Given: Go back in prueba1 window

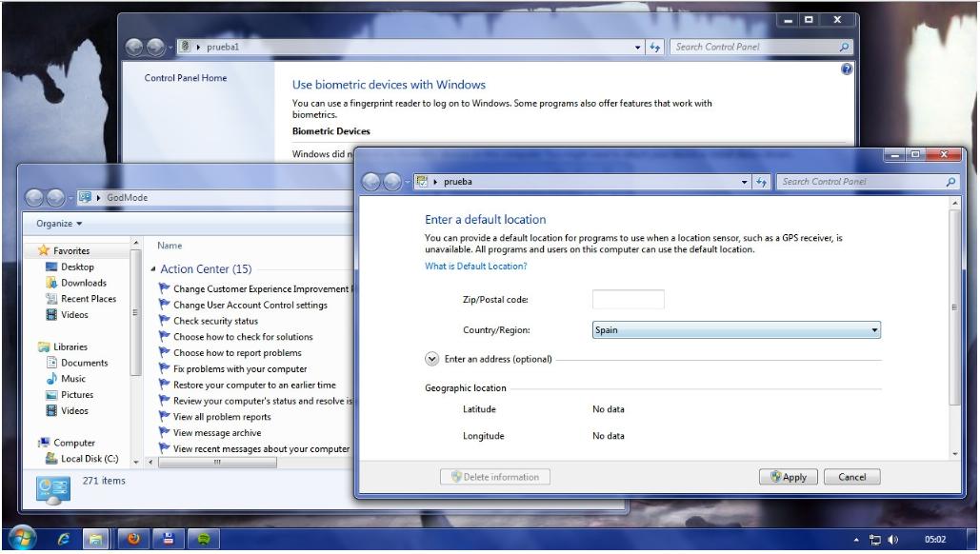Looking at the screenshot, I should pos(134,47).
